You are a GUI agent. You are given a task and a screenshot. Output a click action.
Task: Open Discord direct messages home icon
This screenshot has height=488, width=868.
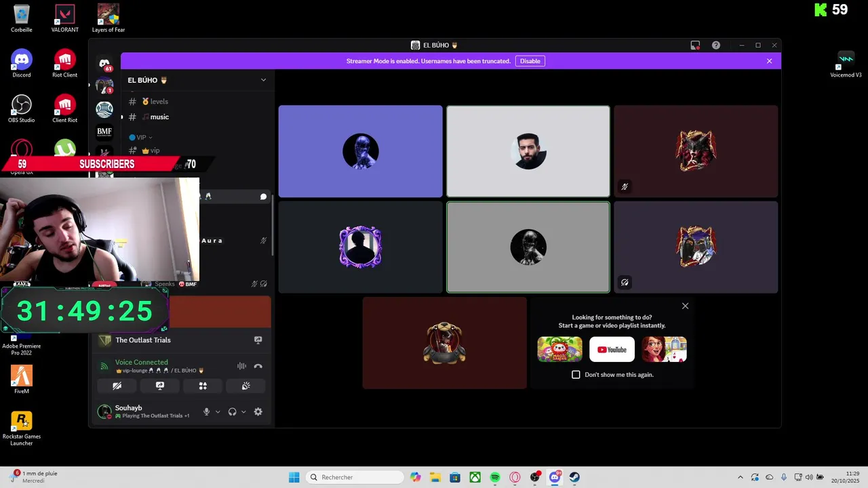pyautogui.click(x=104, y=64)
